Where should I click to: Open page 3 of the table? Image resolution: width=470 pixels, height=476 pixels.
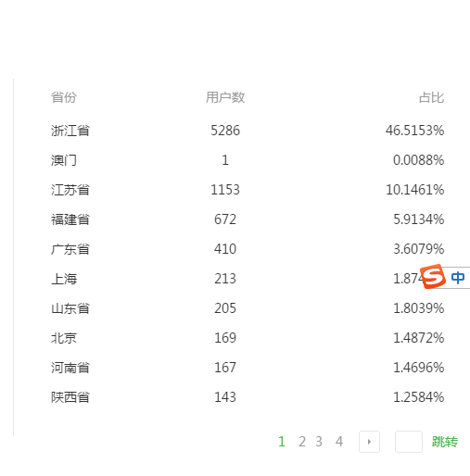319,442
